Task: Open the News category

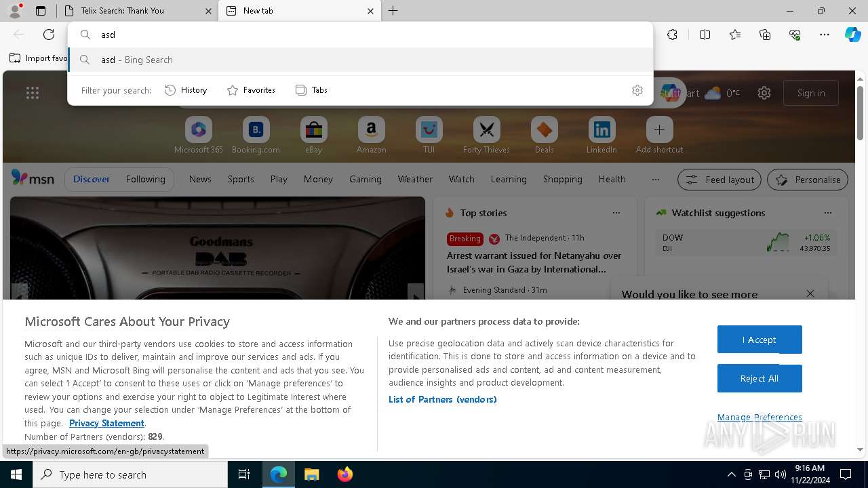Action: click(200, 180)
